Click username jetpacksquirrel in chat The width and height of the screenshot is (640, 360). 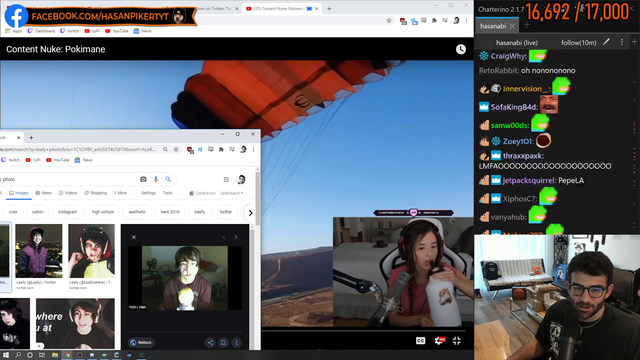[x=529, y=180]
